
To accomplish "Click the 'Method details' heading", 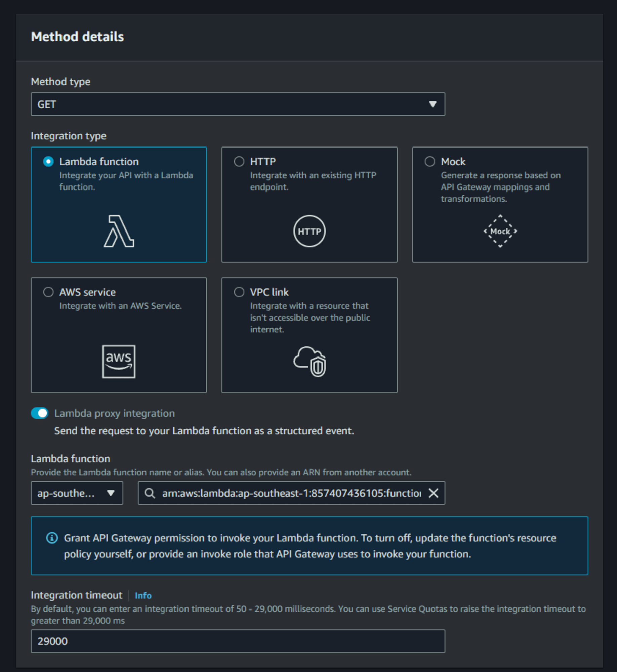I will click(77, 37).
